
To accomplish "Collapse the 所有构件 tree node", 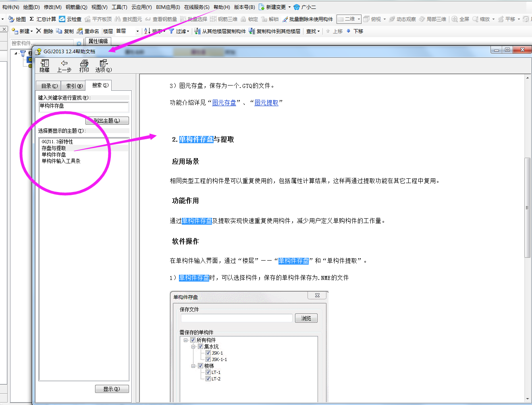I will click(185, 340).
